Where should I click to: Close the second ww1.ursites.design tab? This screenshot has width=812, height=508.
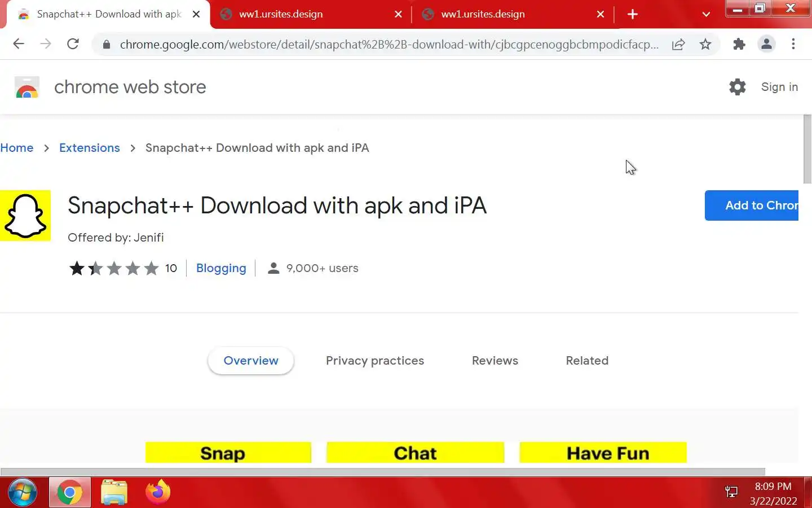[601, 14]
